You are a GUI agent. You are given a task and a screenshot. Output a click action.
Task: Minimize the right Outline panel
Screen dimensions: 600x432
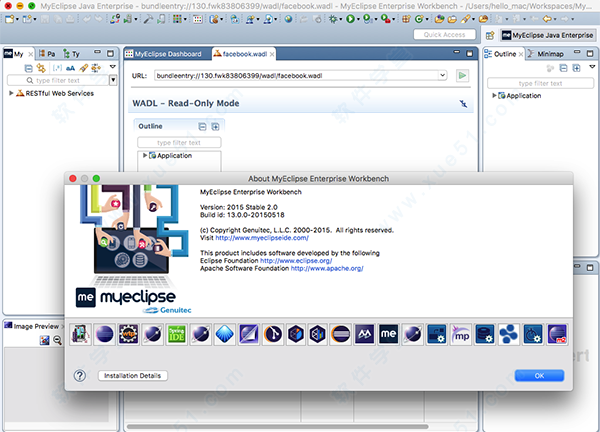pos(577,52)
